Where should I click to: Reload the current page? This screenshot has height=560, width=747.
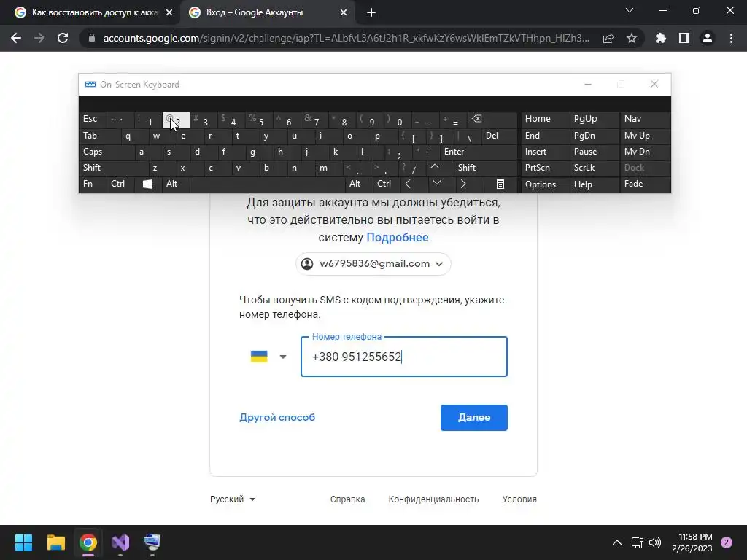pyautogui.click(x=63, y=38)
